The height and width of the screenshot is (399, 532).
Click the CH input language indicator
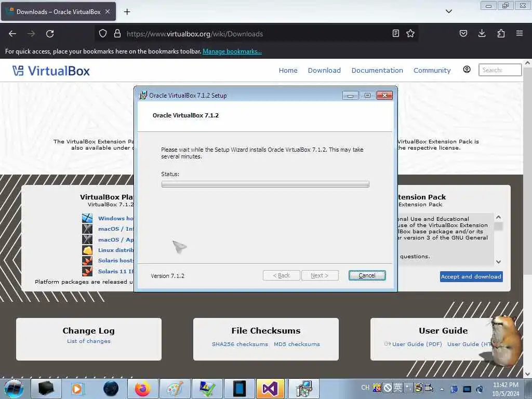pos(365,388)
